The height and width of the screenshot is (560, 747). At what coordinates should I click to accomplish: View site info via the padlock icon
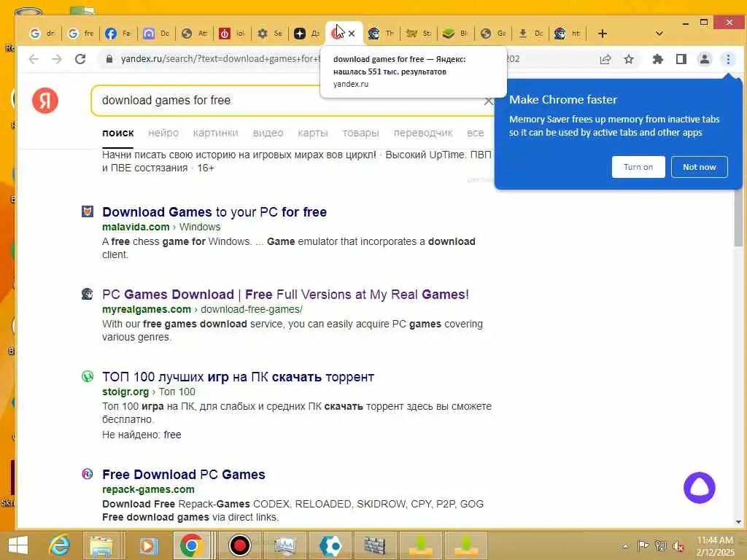pyautogui.click(x=109, y=59)
